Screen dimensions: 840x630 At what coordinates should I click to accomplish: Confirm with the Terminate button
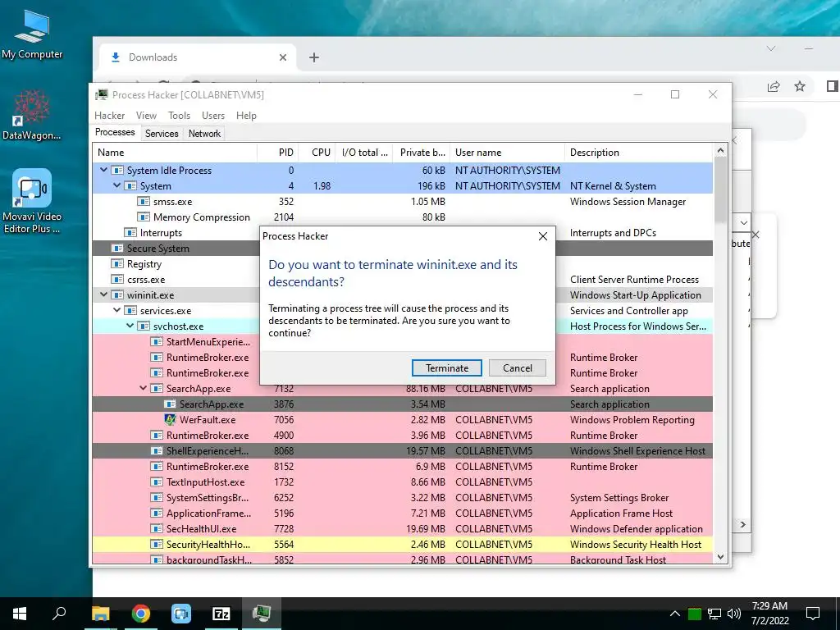point(447,368)
